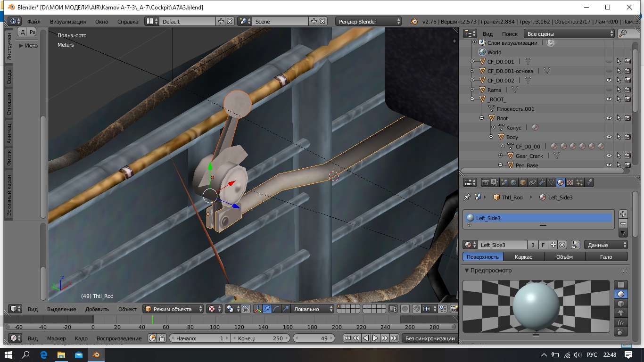Click the Particles properties tab icon
644x362 pixels.
[579, 182]
